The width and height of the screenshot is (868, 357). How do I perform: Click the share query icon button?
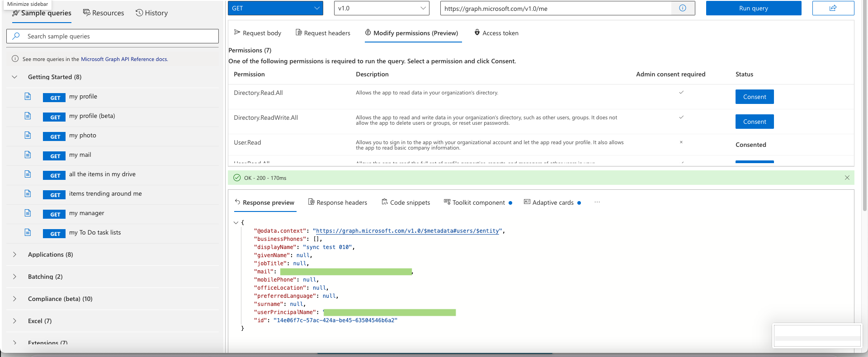pos(833,8)
